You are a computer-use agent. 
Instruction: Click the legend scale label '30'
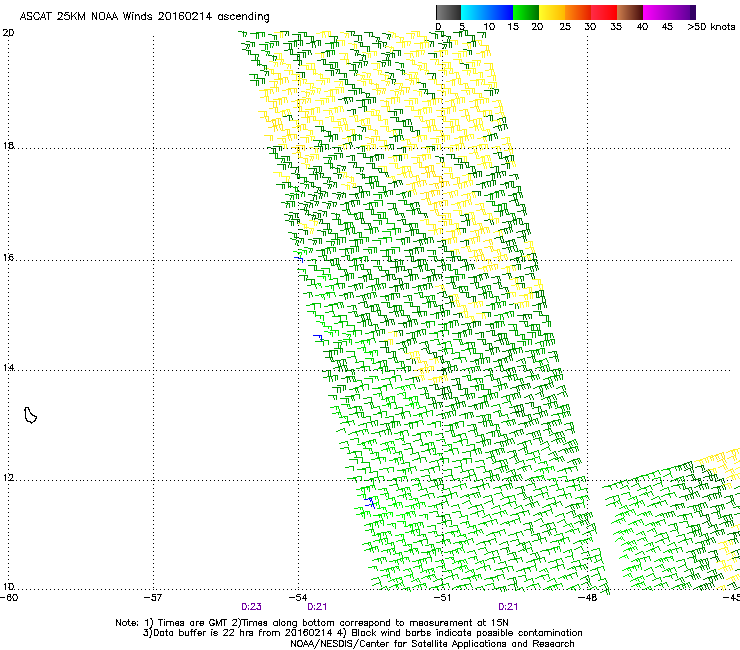pos(590,27)
